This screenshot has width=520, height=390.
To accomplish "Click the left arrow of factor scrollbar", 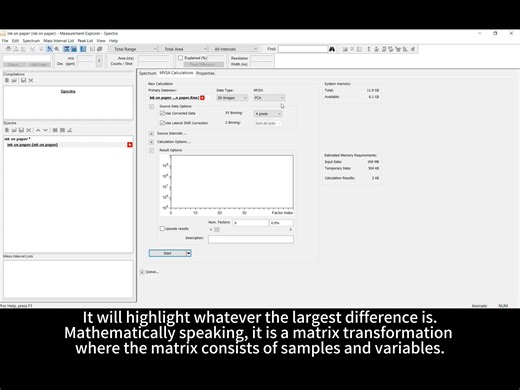I will point(211,229).
